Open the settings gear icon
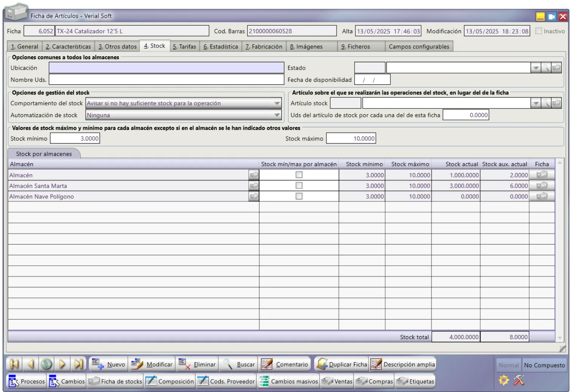The height and width of the screenshot is (392, 572). (503, 380)
